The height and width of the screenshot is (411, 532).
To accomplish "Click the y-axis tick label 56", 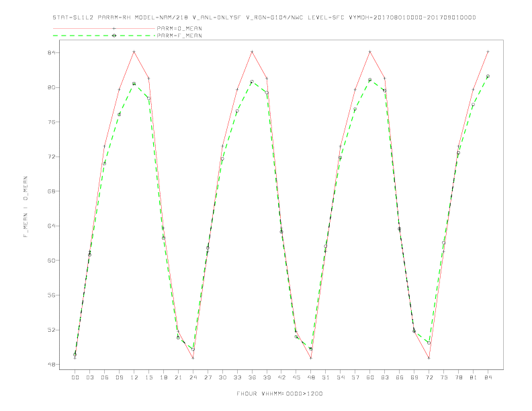I will pos(52,295).
